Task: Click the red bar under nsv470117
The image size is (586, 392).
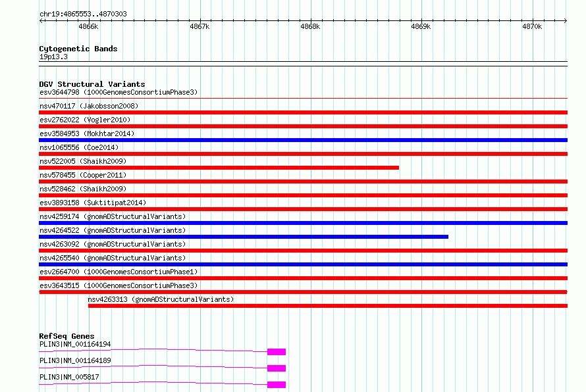Action: tap(303, 112)
